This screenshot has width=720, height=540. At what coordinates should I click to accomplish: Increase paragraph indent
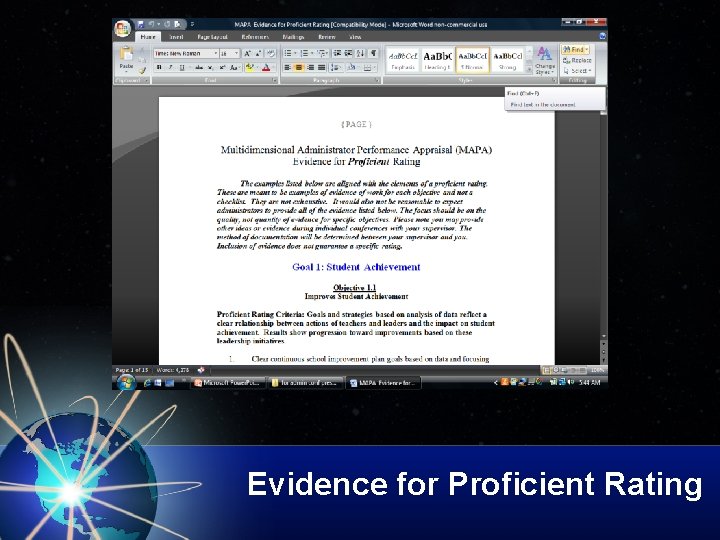(x=349, y=53)
